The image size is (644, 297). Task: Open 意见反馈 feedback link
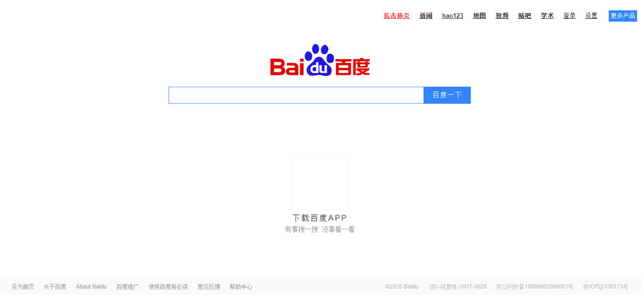[209, 287]
